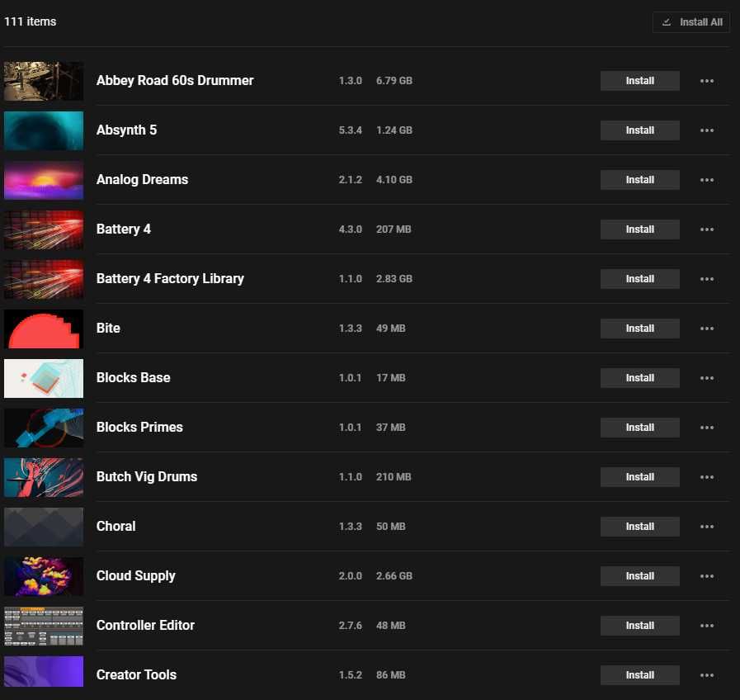Click the Analog Dreams sunset thumbnail
Screen dimensions: 740x700
[x=44, y=180]
